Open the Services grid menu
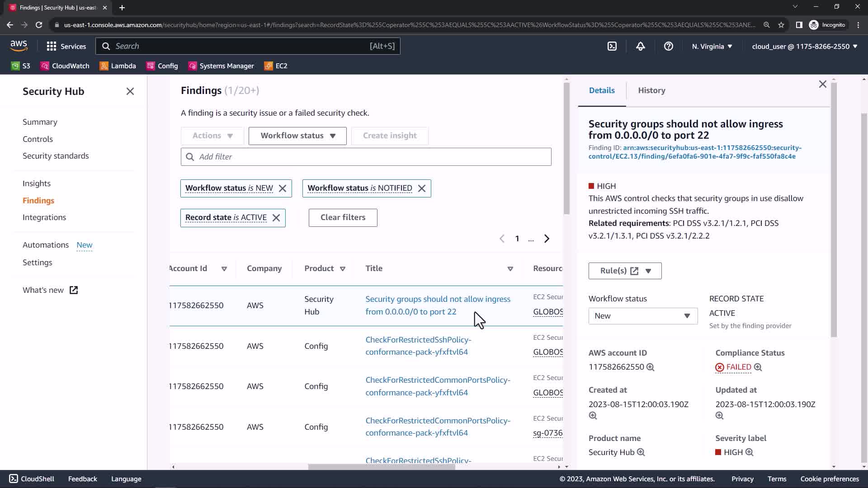The width and height of the screenshot is (868, 488). click(x=66, y=46)
